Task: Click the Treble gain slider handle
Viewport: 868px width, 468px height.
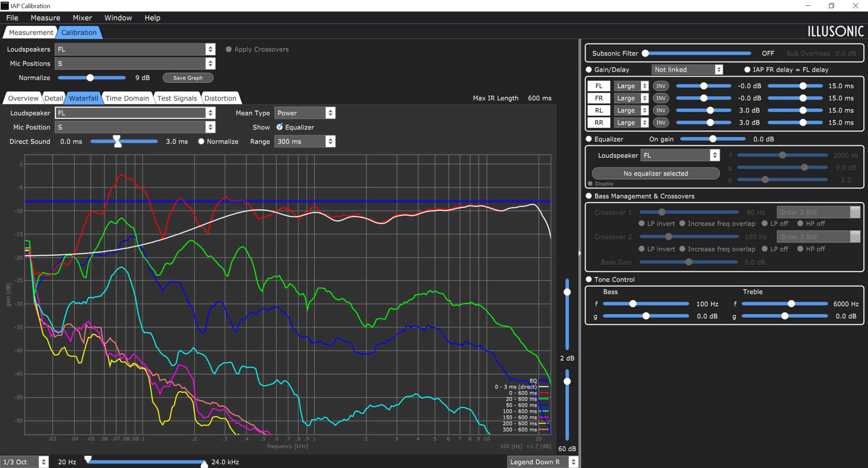Action: coord(785,316)
